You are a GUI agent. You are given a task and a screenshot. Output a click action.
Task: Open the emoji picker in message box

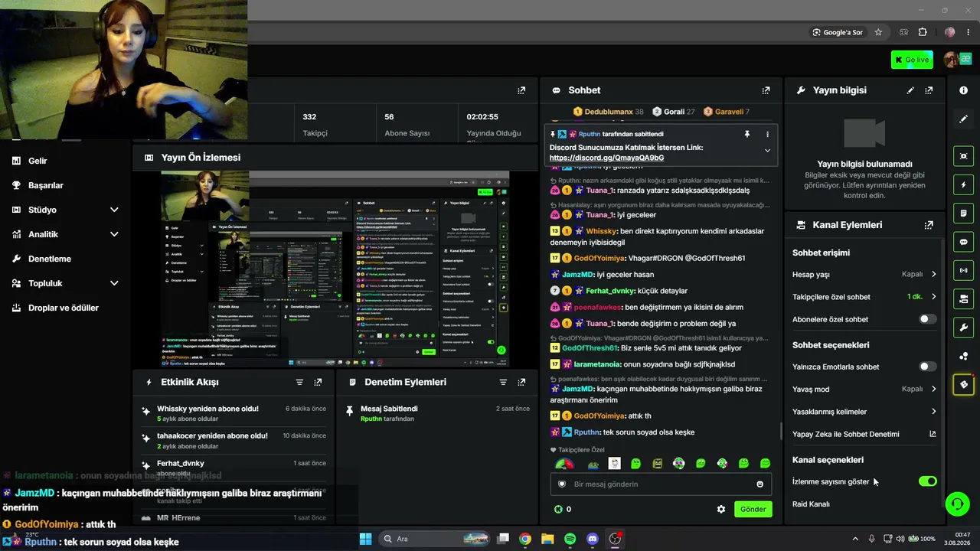pos(759,484)
